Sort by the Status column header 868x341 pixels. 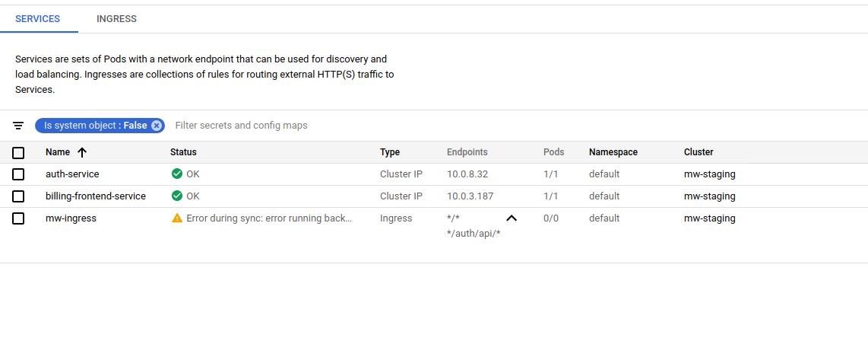[183, 152]
